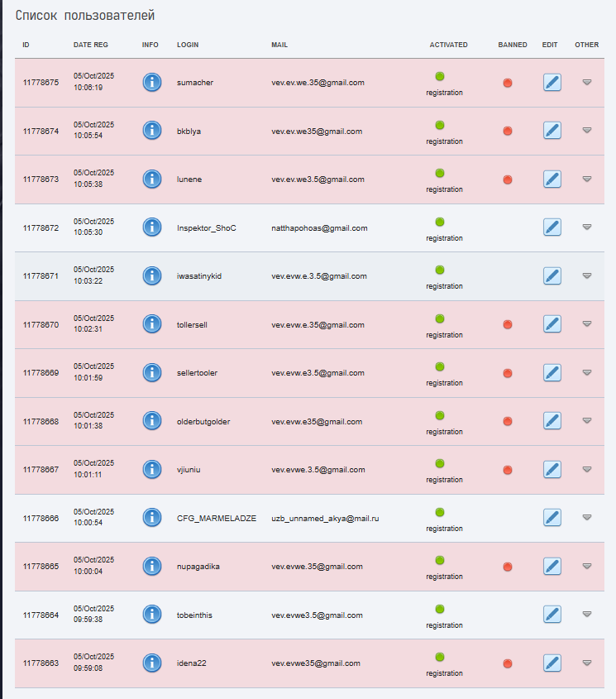
Task: Edit user tobeinthis
Action: pyautogui.click(x=552, y=615)
